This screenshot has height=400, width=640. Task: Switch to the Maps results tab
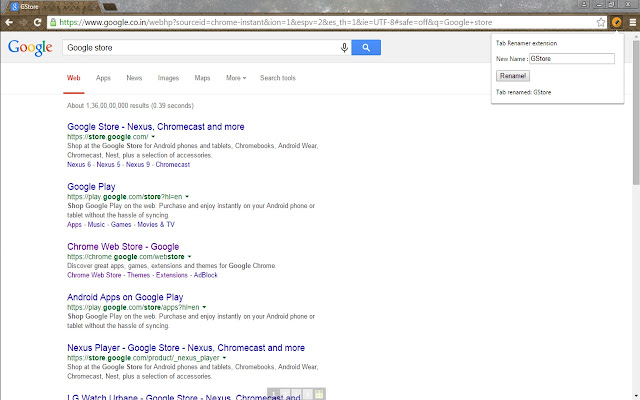pos(202,78)
